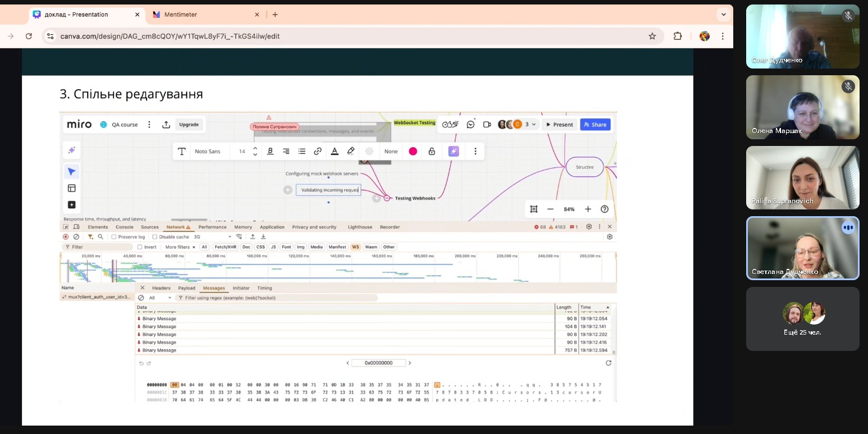Screen dimensions: 868x434
Task: Click the blue Share button
Action: [595, 125]
